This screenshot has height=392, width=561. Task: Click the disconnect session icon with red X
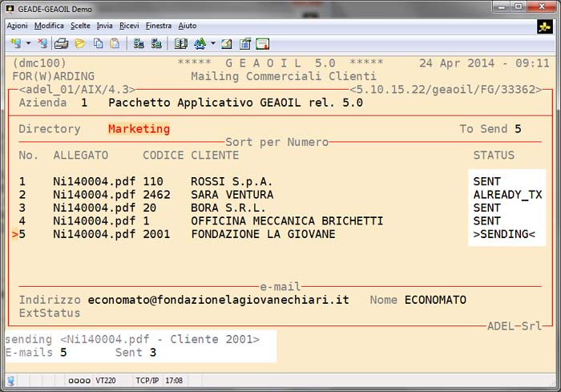[42, 43]
